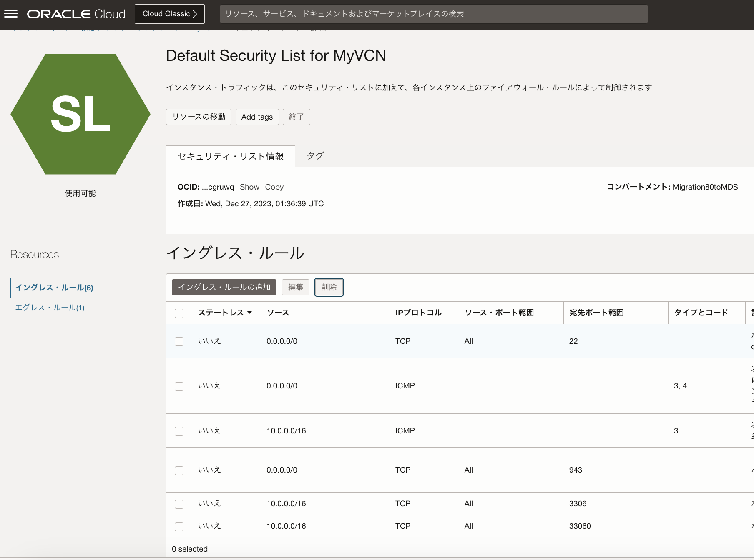
Task: Select the checkbox for port 3306 rule
Action: coord(179,504)
